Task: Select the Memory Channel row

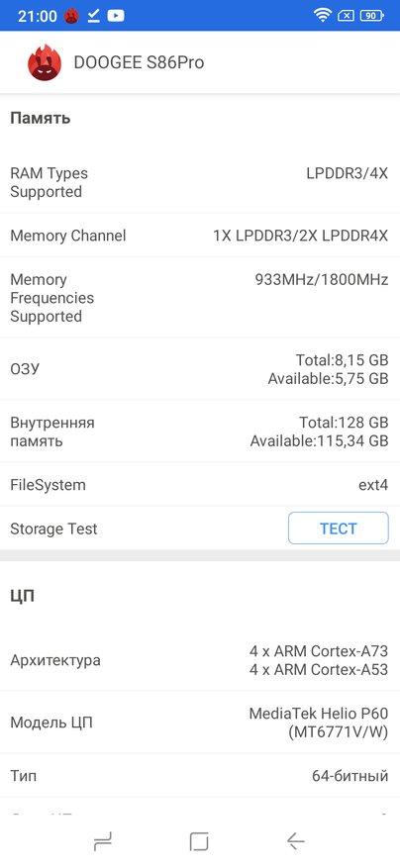Action: [200, 236]
